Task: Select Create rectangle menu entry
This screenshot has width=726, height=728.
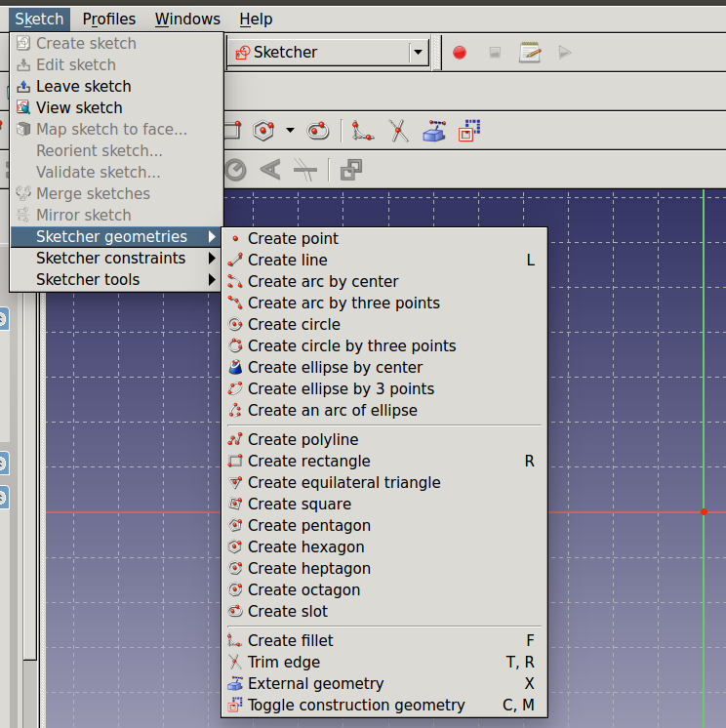Action: click(x=384, y=461)
